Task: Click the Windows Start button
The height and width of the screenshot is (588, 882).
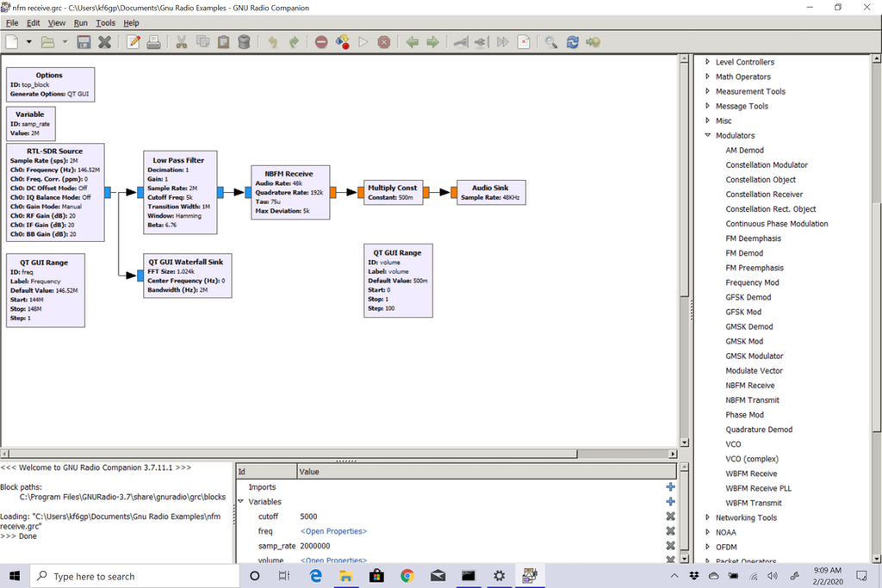Action: pos(16,576)
